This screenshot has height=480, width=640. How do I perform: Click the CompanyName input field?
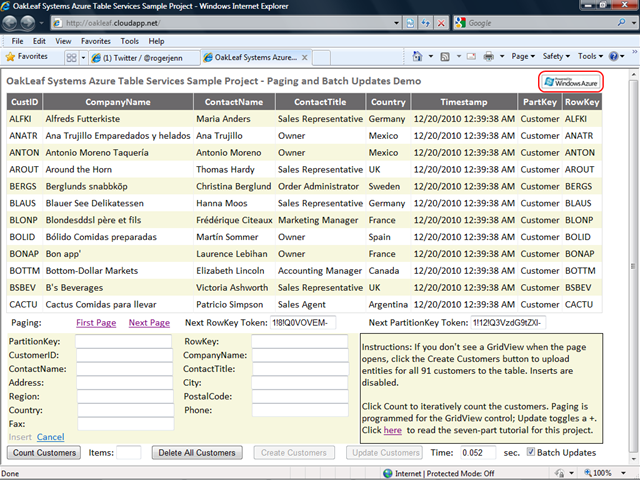tap(298, 355)
